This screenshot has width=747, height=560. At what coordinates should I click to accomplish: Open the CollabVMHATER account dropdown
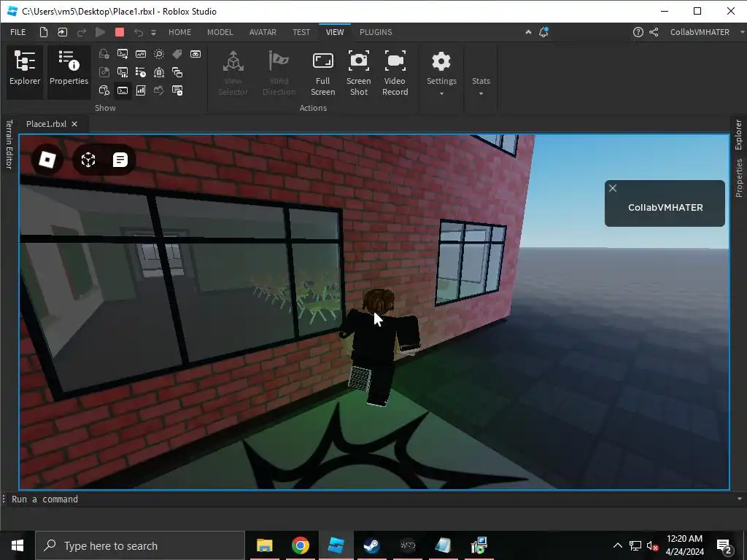coord(707,32)
